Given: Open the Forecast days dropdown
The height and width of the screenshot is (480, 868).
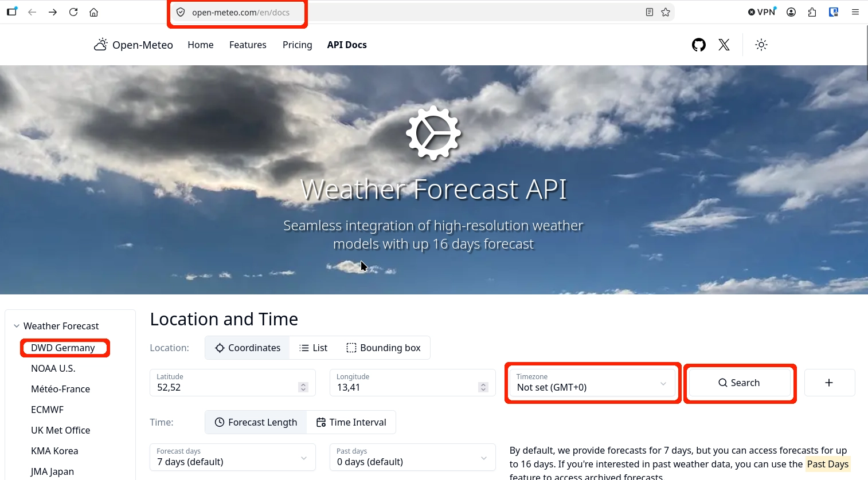Looking at the screenshot, I should coord(233,457).
